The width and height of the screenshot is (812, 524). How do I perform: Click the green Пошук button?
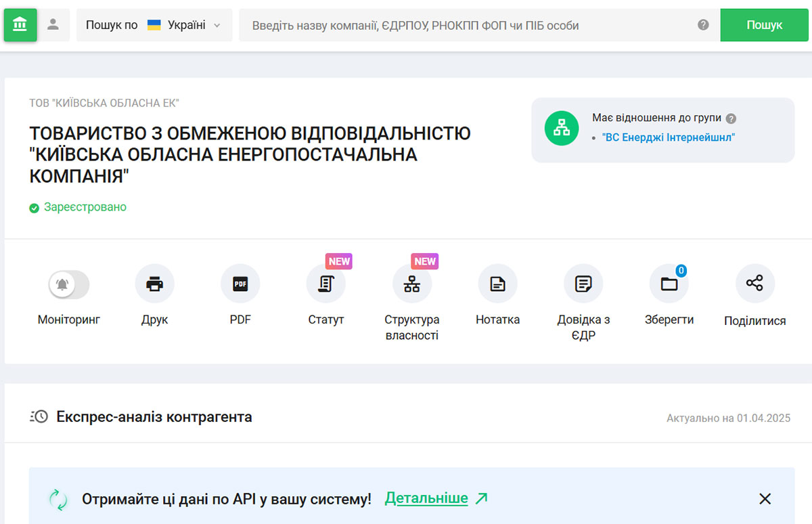(764, 25)
